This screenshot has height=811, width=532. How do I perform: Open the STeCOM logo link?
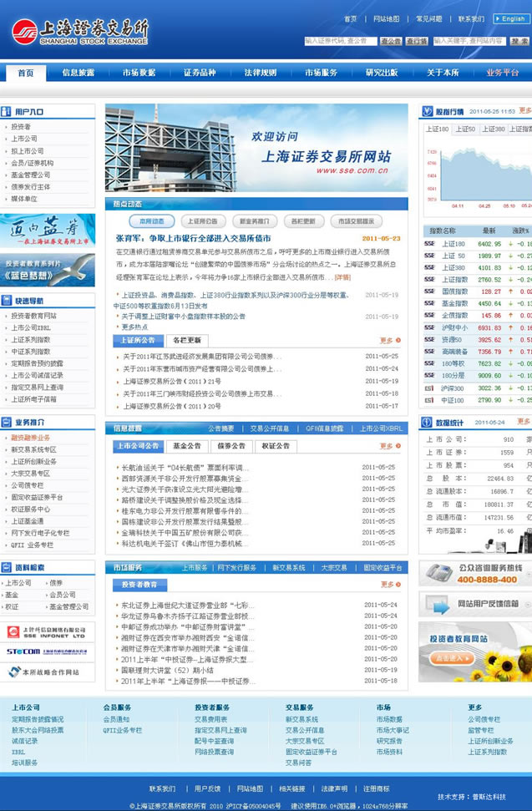[47, 651]
